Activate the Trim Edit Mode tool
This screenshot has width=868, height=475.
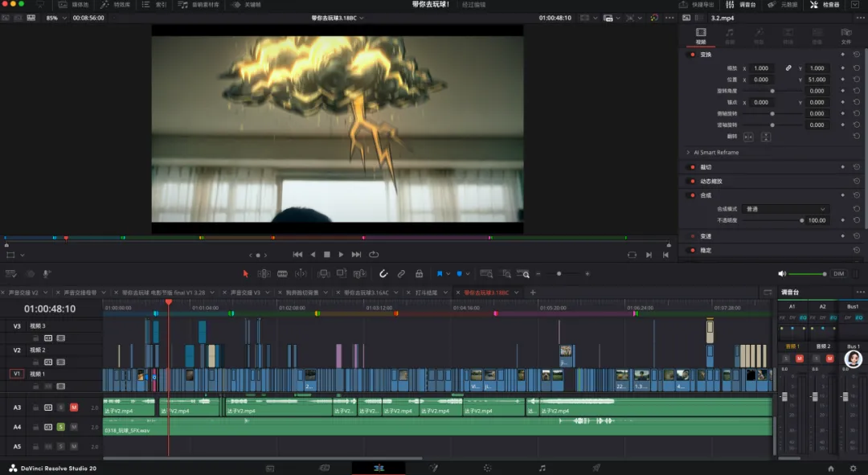coord(264,273)
